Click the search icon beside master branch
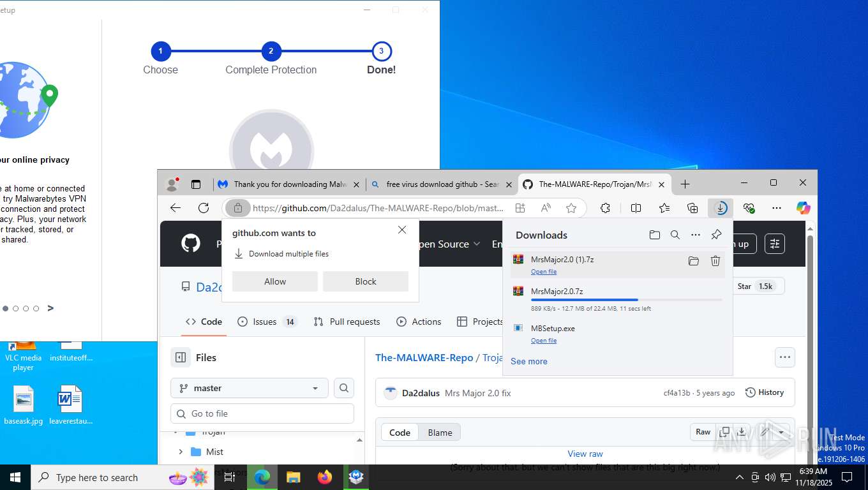The width and height of the screenshot is (868, 490). click(x=344, y=388)
